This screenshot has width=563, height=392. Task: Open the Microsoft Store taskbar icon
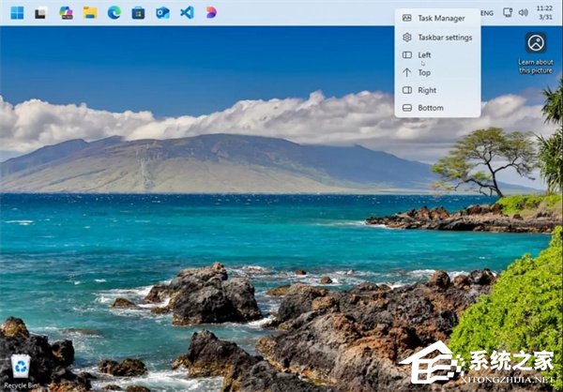click(x=138, y=13)
